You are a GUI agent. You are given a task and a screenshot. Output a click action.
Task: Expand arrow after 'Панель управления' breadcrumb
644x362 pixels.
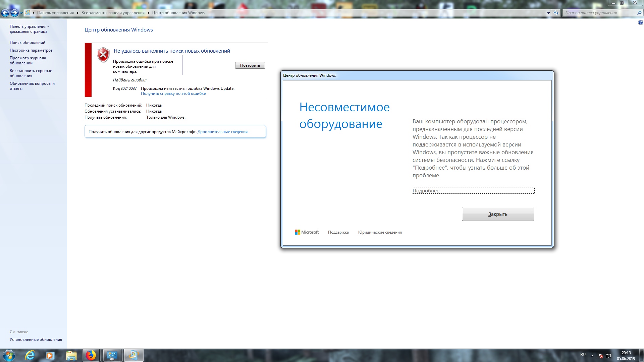pyautogui.click(x=78, y=13)
